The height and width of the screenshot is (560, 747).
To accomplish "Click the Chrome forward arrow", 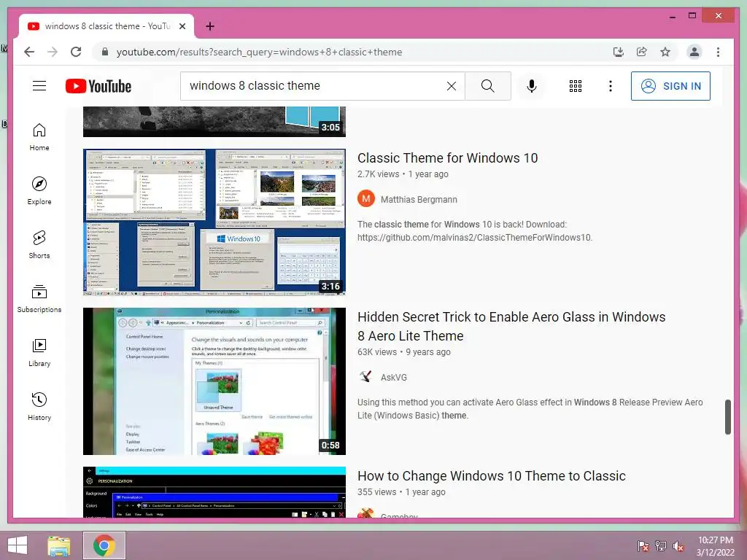I will (x=53, y=52).
